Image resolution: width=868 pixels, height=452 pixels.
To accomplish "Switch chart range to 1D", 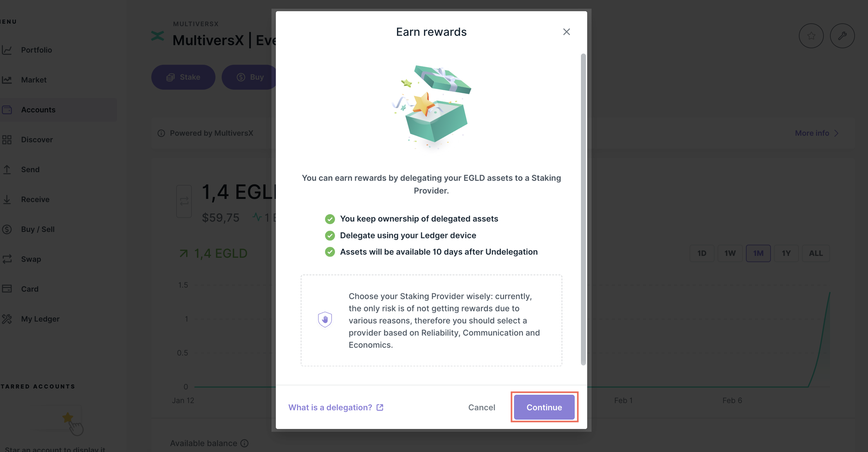I will [702, 253].
